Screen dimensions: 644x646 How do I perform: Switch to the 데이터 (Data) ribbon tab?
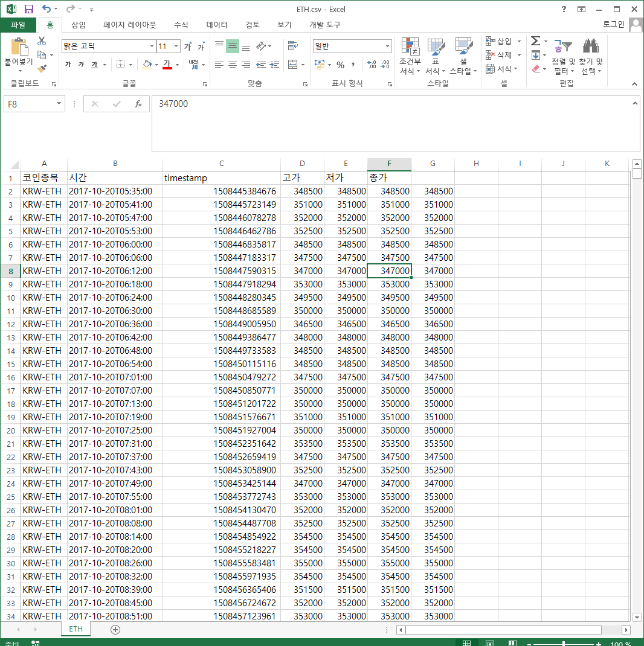(217, 25)
